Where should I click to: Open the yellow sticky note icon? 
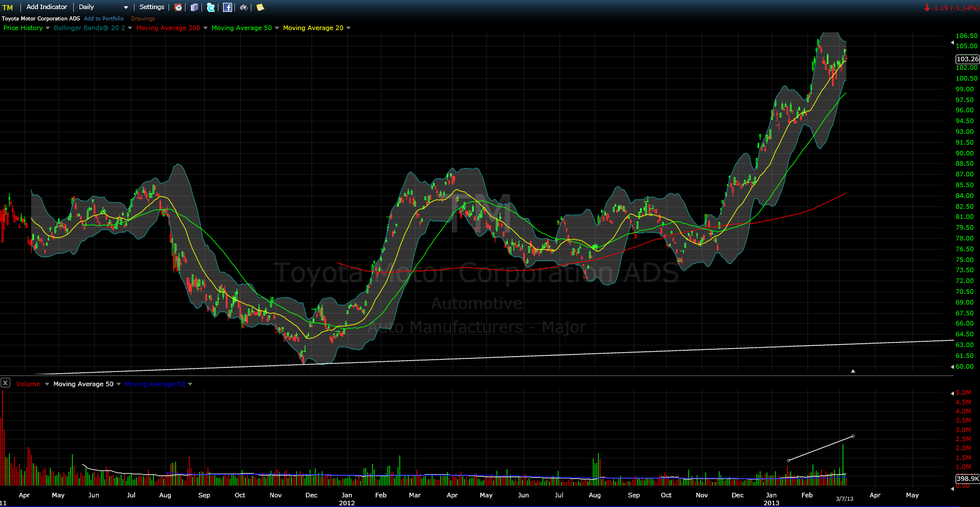pos(260,7)
